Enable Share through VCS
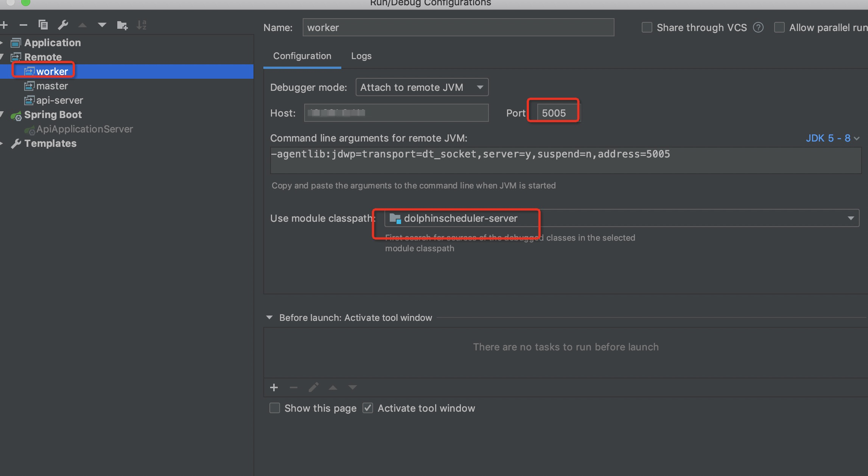 click(x=647, y=27)
